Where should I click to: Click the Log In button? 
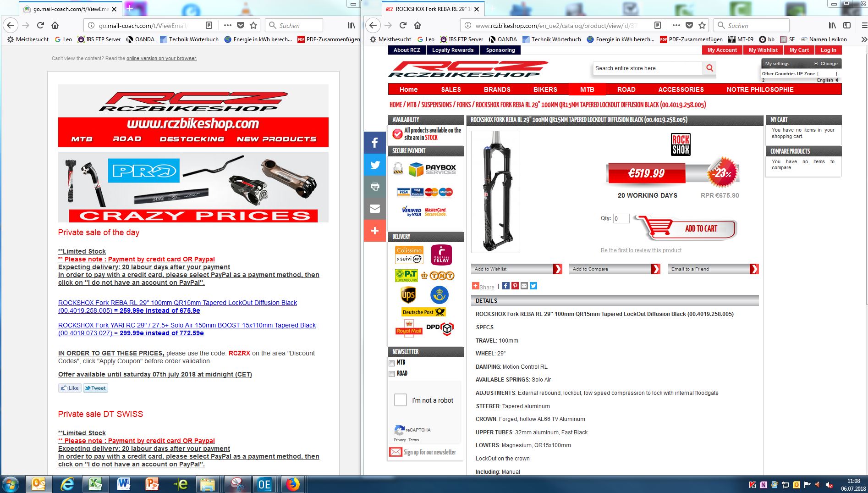[x=828, y=50]
